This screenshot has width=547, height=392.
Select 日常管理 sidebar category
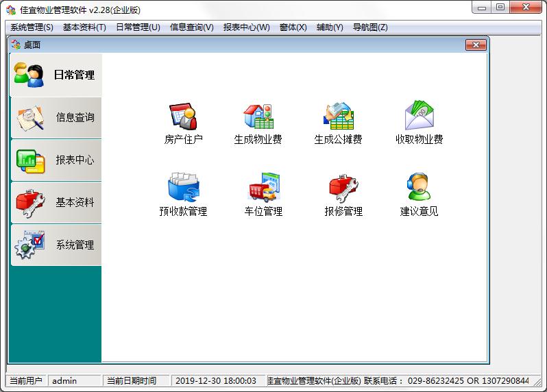(56, 75)
